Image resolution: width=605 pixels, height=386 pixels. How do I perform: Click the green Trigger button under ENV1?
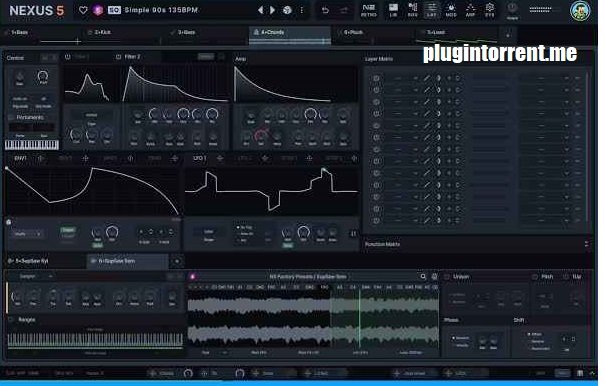[68, 230]
